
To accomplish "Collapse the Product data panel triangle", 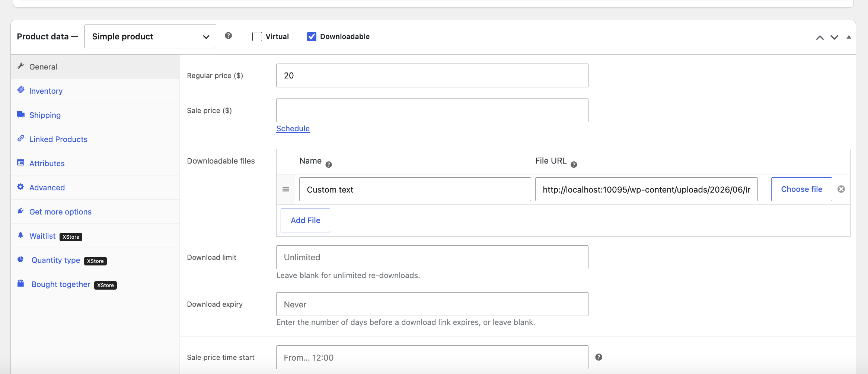I will 849,37.
